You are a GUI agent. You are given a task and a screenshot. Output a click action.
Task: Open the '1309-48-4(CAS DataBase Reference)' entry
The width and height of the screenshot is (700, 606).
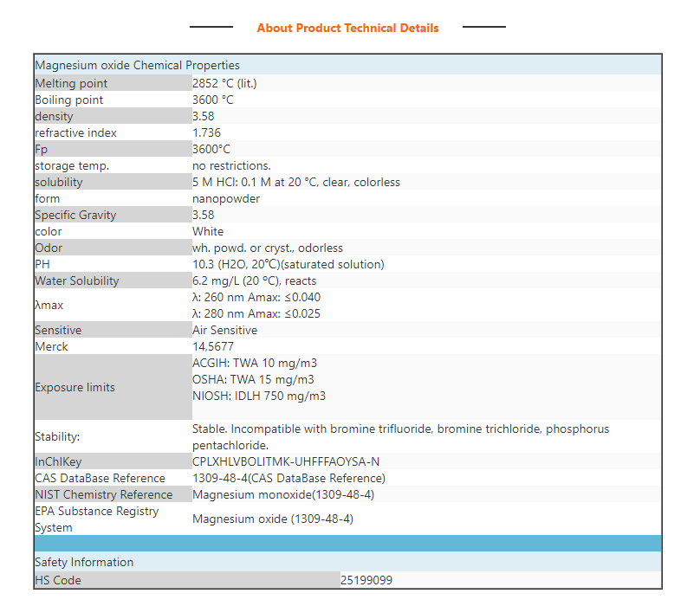click(288, 479)
